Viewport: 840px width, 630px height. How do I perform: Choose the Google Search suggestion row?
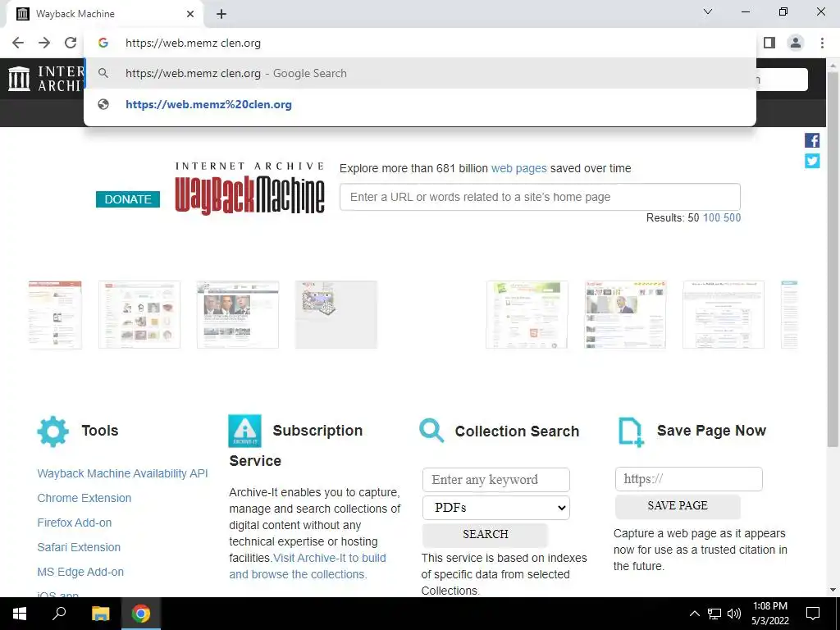(420, 73)
